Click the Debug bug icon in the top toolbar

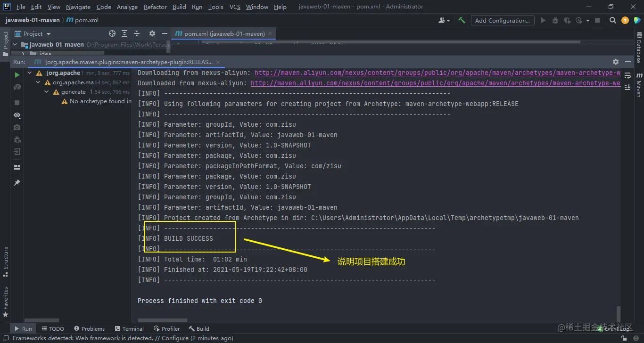tap(555, 20)
